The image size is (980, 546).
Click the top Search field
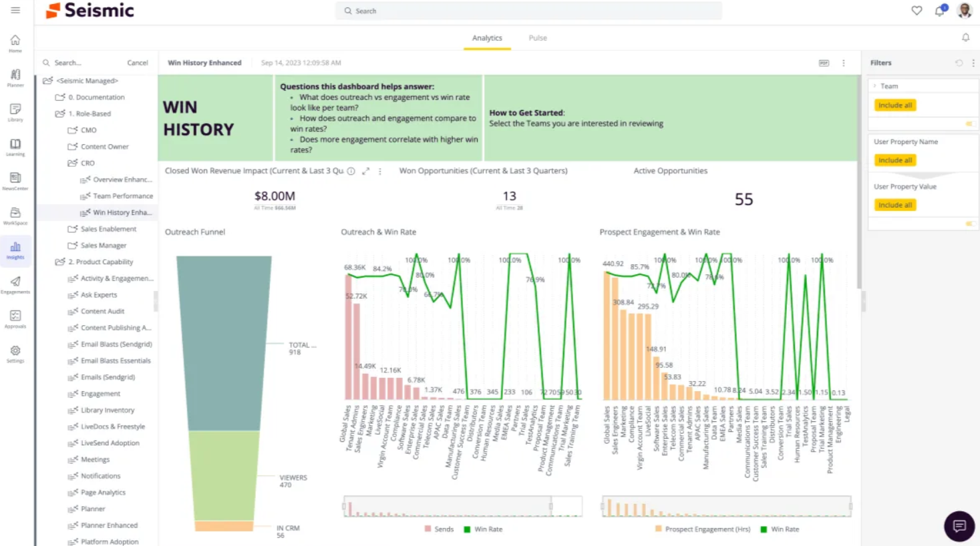528,11
